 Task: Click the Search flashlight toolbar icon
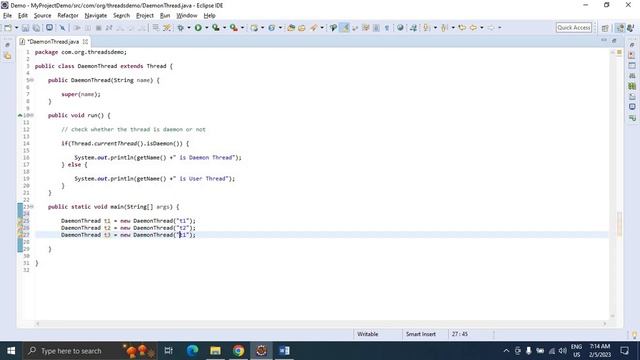pyautogui.click(x=314, y=28)
